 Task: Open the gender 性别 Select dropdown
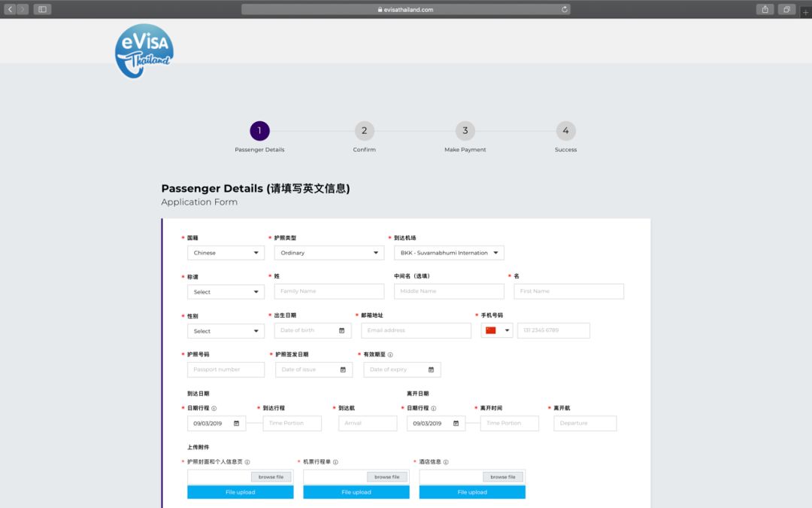click(226, 330)
